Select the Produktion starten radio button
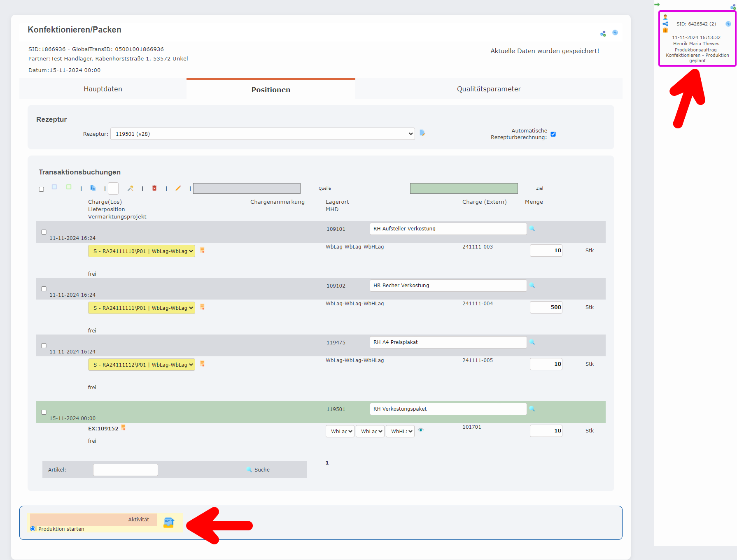 (x=33, y=529)
